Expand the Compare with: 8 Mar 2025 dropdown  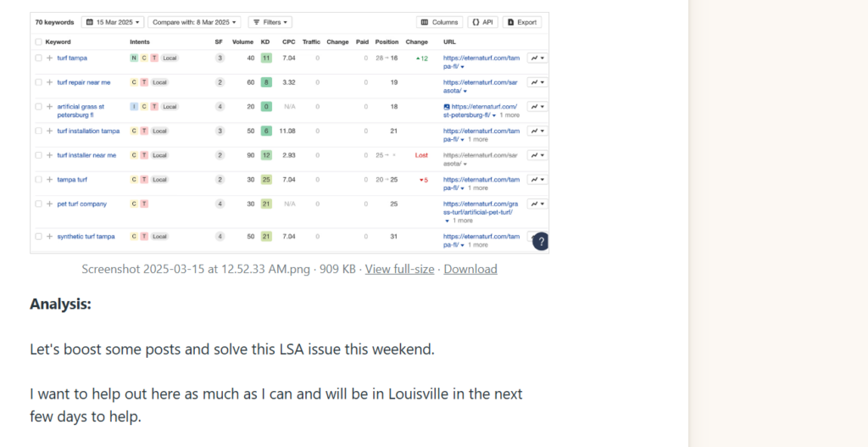pyautogui.click(x=196, y=22)
